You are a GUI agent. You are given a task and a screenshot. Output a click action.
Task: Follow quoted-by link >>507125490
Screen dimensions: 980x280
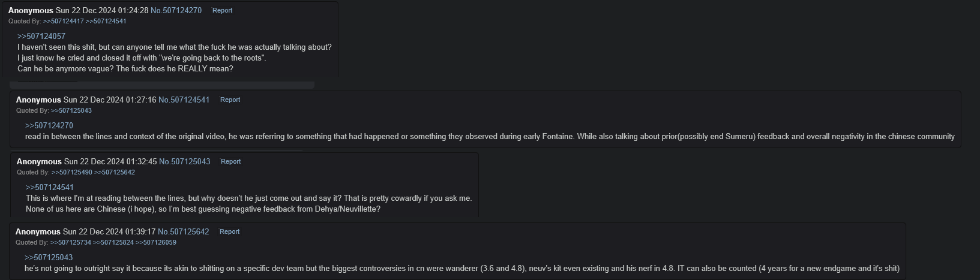[72, 173]
